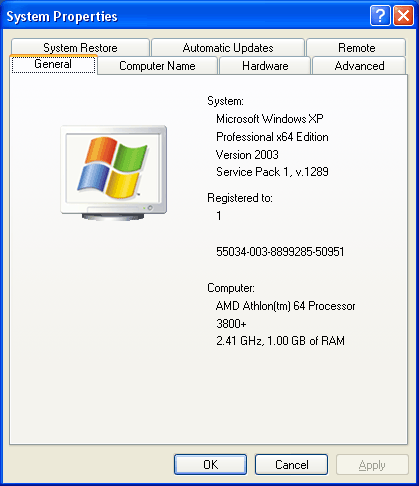The width and height of the screenshot is (419, 486).
Task: Open the Automatic Updates tab
Action: [228, 47]
